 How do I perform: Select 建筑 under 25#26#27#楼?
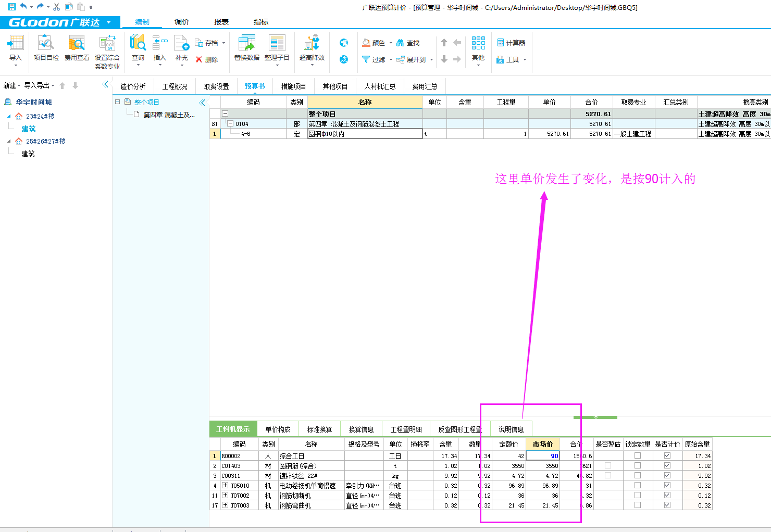click(28, 154)
